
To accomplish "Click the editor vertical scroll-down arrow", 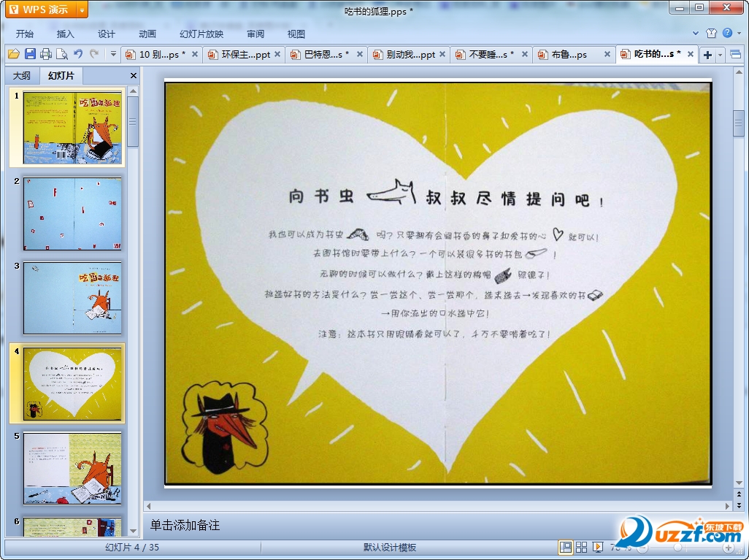I will [x=739, y=483].
